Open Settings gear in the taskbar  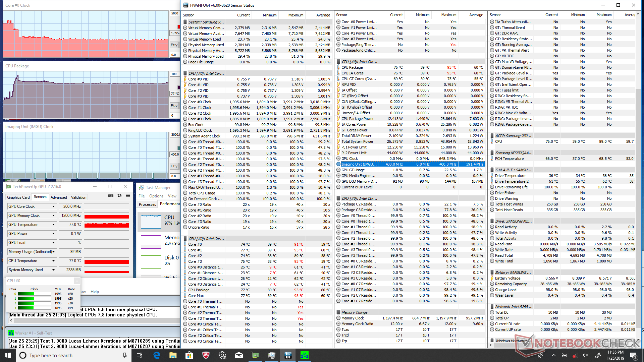tap(222, 355)
